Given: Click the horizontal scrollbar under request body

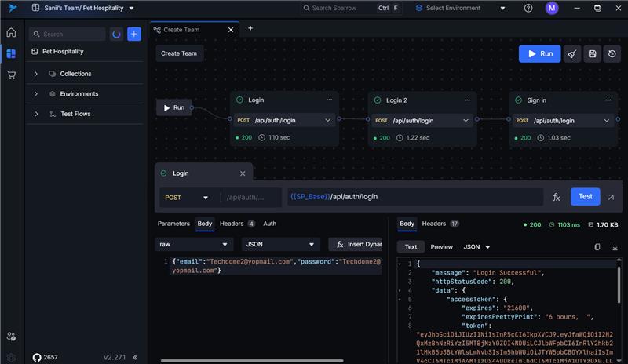Looking at the screenshot, I should [252, 360].
